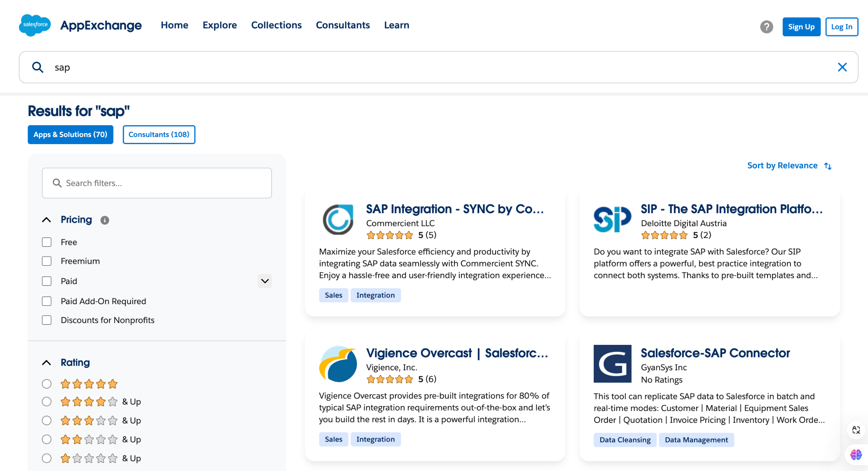Collapse the Rating filter section

46,363
